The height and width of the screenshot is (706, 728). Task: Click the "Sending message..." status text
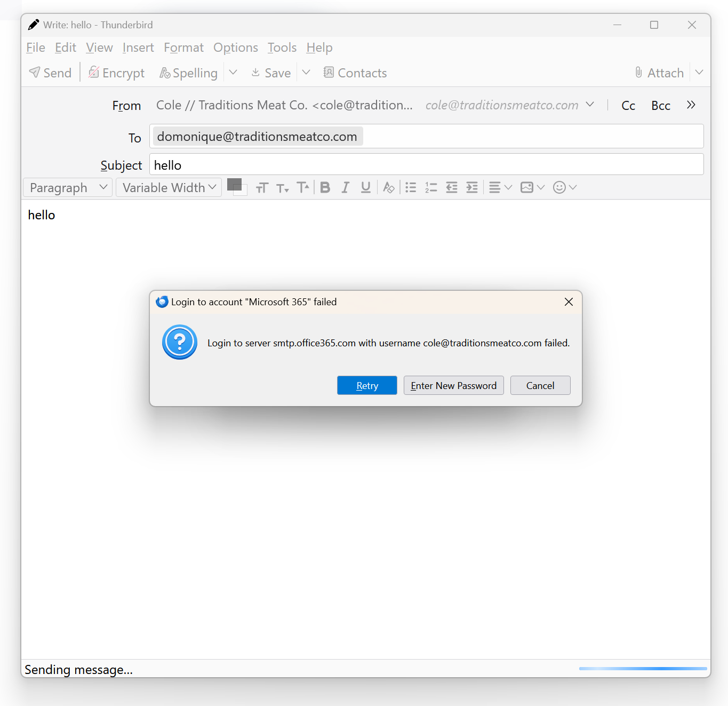(79, 670)
